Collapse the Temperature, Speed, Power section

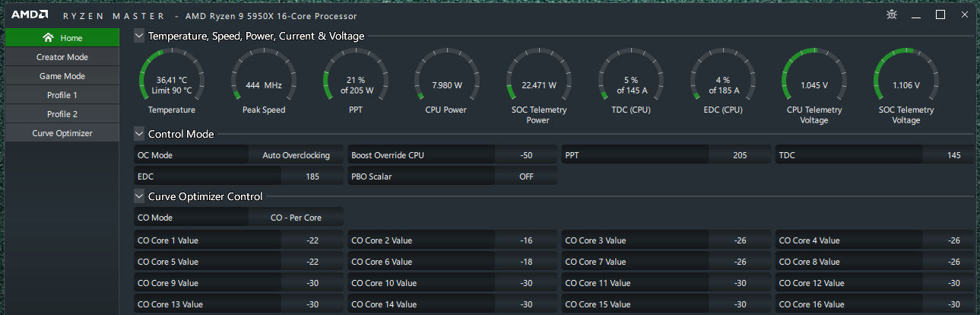(x=139, y=36)
